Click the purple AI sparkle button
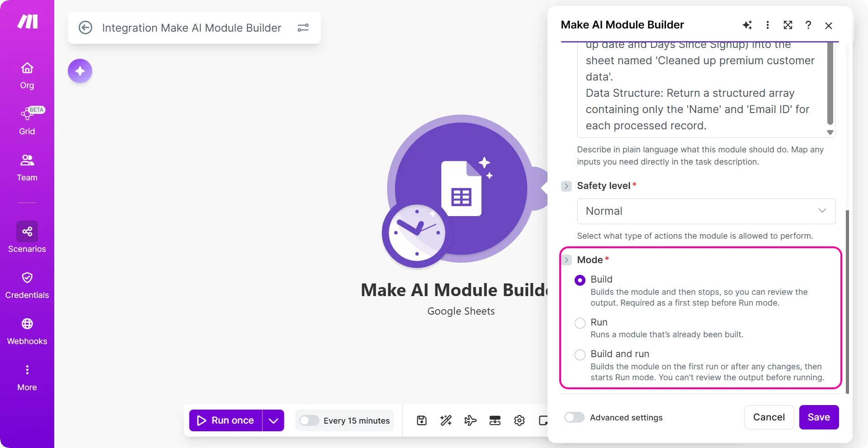Screen dimensions: 868x448 tap(80, 71)
